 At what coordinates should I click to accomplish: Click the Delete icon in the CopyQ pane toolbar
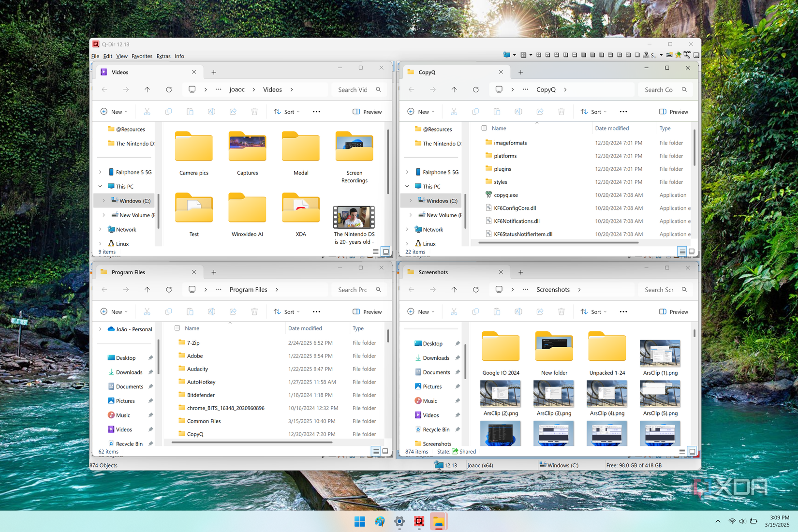click(561, 111)
